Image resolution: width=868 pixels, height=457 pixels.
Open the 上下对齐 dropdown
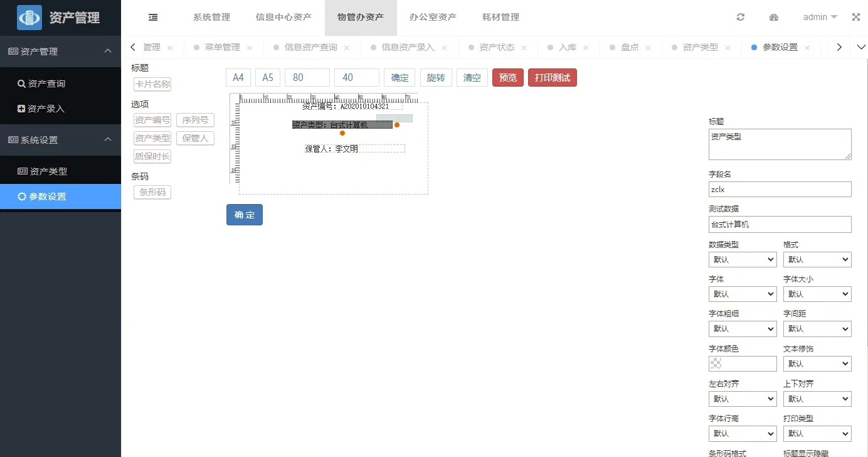pyautogui.click(x=817, y=399)
